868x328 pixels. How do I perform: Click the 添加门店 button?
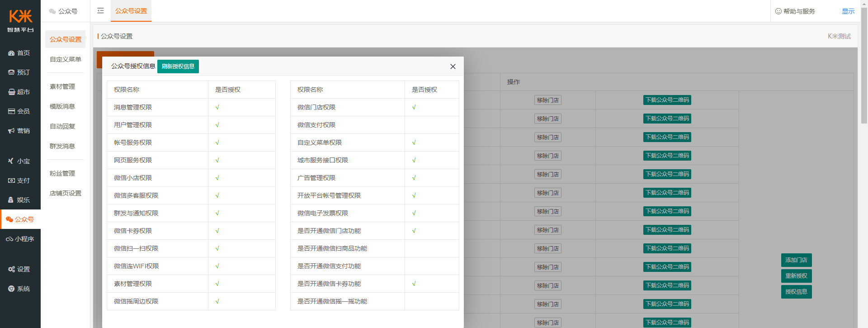796,260
